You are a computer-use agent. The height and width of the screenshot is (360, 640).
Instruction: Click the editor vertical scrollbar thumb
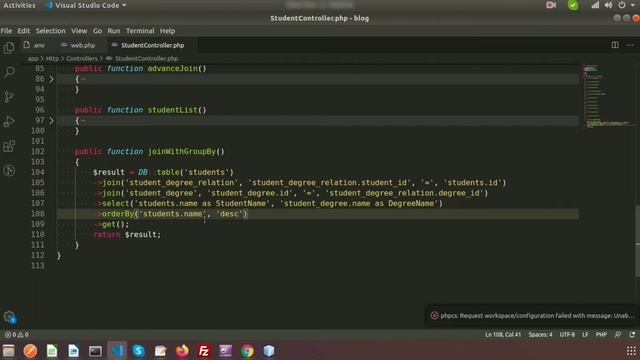(637, 242)
